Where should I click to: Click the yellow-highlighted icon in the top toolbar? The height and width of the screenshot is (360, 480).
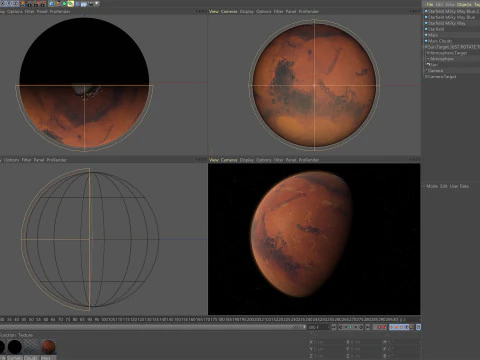(x=71, y=4)
